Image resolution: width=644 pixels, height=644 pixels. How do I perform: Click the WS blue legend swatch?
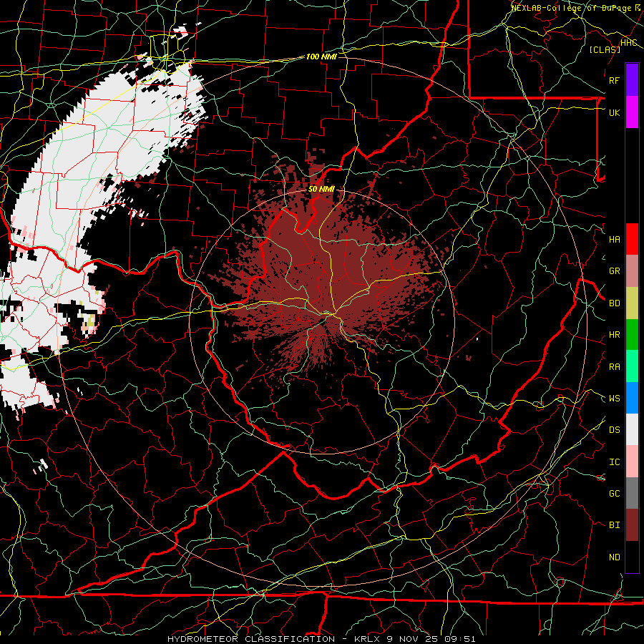(x=632, y=398)
